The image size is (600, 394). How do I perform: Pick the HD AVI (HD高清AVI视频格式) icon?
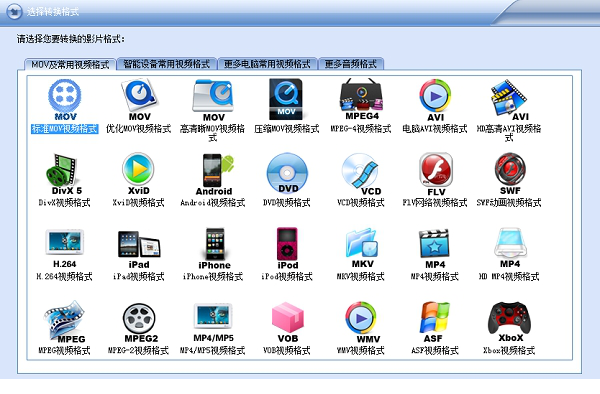tap(510, 99)
